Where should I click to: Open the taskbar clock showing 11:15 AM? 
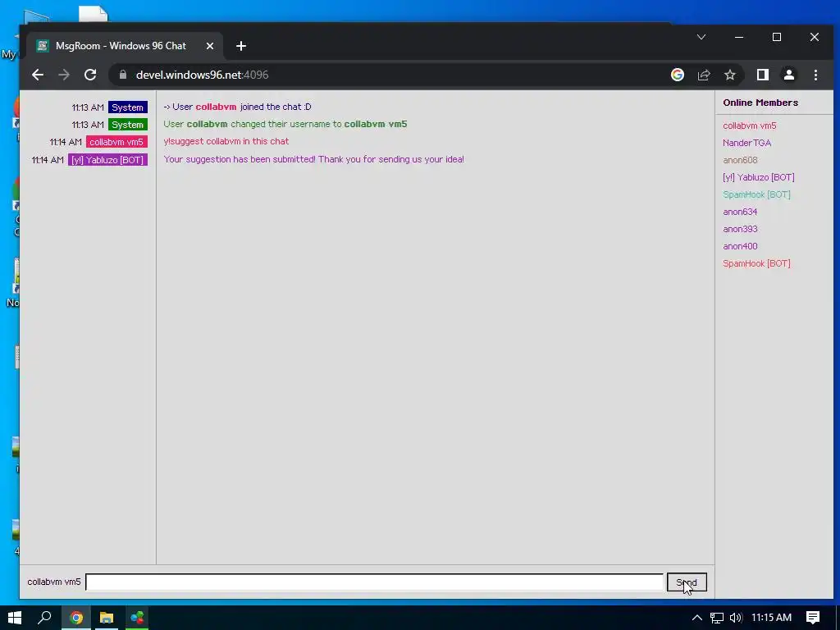771,618
